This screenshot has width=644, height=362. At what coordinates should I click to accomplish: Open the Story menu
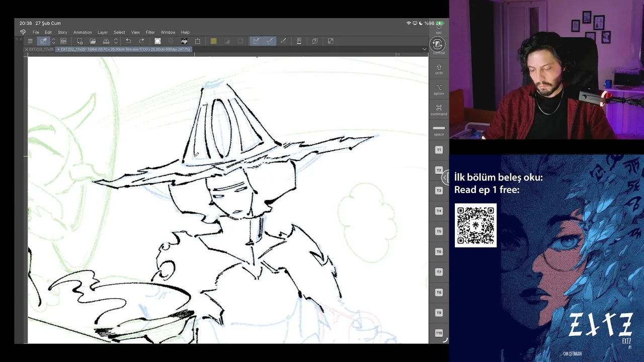coord(62,32)
